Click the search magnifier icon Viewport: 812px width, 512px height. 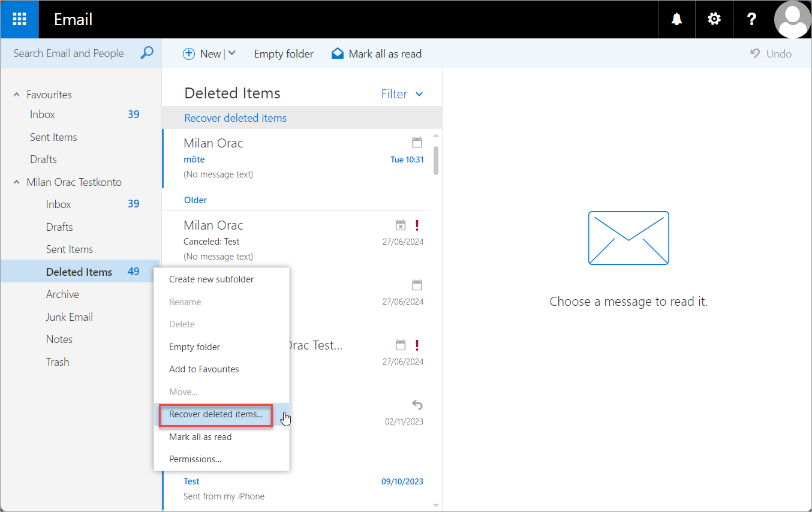(146, 53)
